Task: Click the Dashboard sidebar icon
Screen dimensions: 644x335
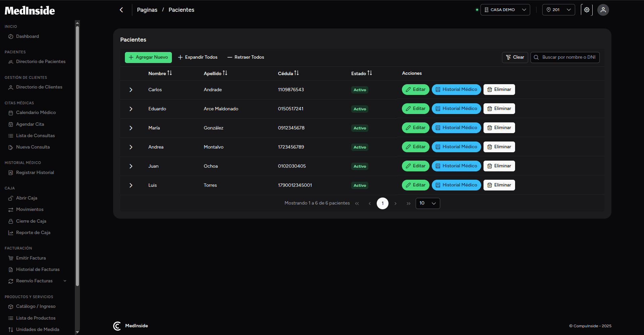Action: click(x=11, y=37)
